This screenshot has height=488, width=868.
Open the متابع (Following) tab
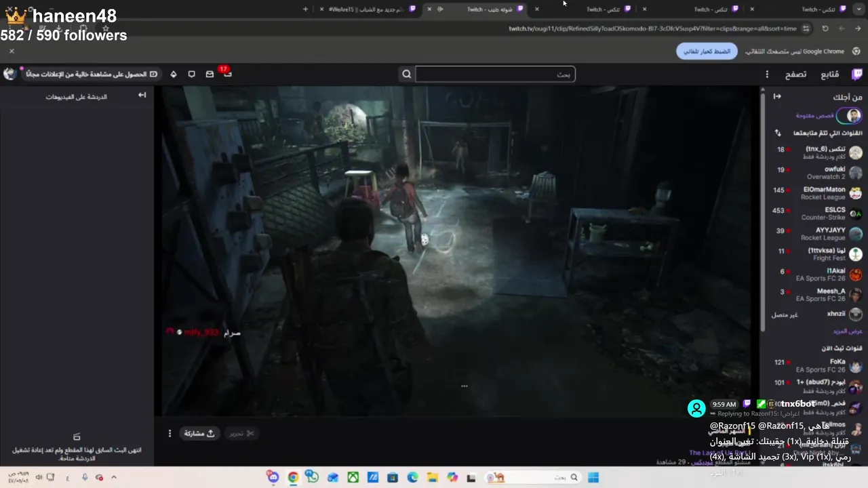[x=829, y=74]
